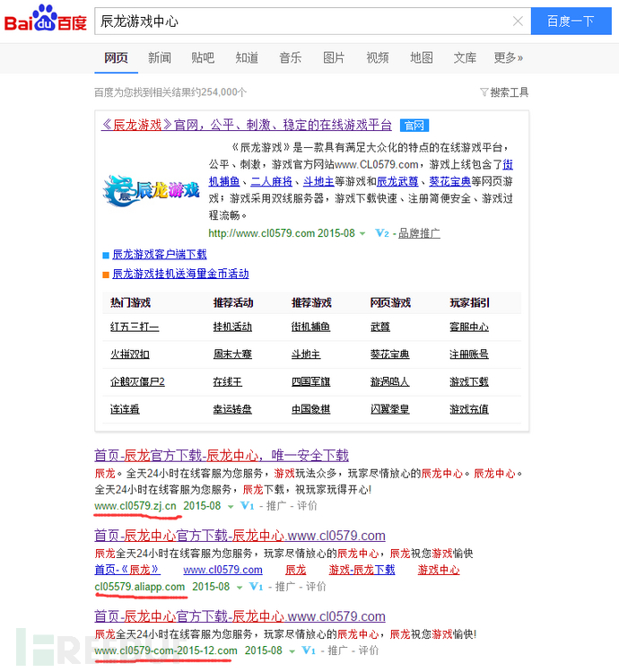
Task: Open 挂机活动 link
Action: pyautogui.click(x=232, y=327)
